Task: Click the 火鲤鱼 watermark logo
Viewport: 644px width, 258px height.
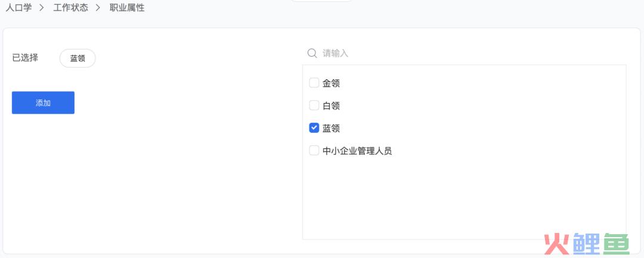Action: point(587,244)
